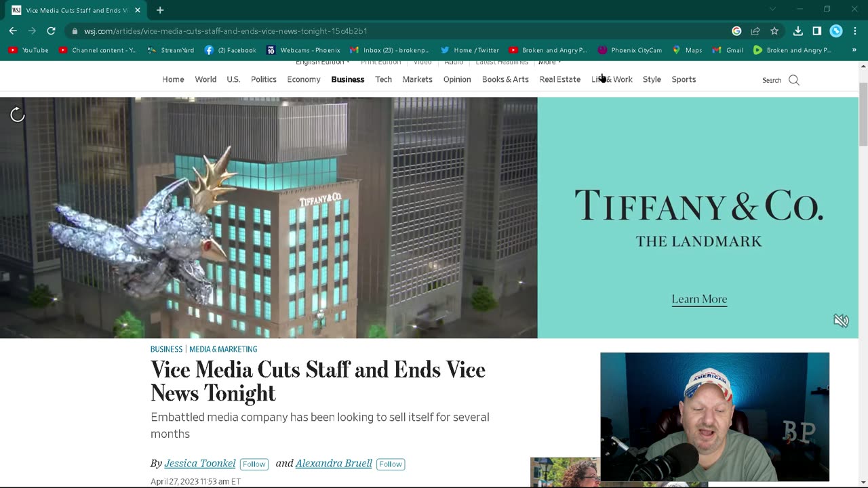
Task: Expand the English Edition dropdown
Action: (x=323, y=62)
